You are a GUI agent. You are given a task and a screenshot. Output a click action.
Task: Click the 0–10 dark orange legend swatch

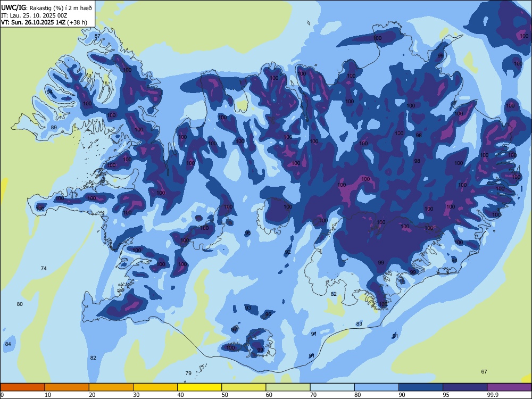pyautogui.click(x=22, y=387)
